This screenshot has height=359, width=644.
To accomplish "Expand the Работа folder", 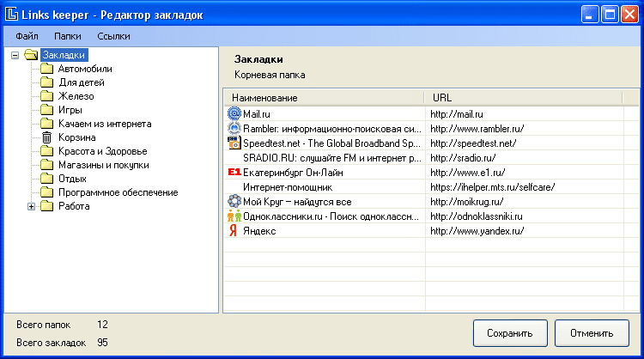I will pyautogui.click(x=32, y=206).
